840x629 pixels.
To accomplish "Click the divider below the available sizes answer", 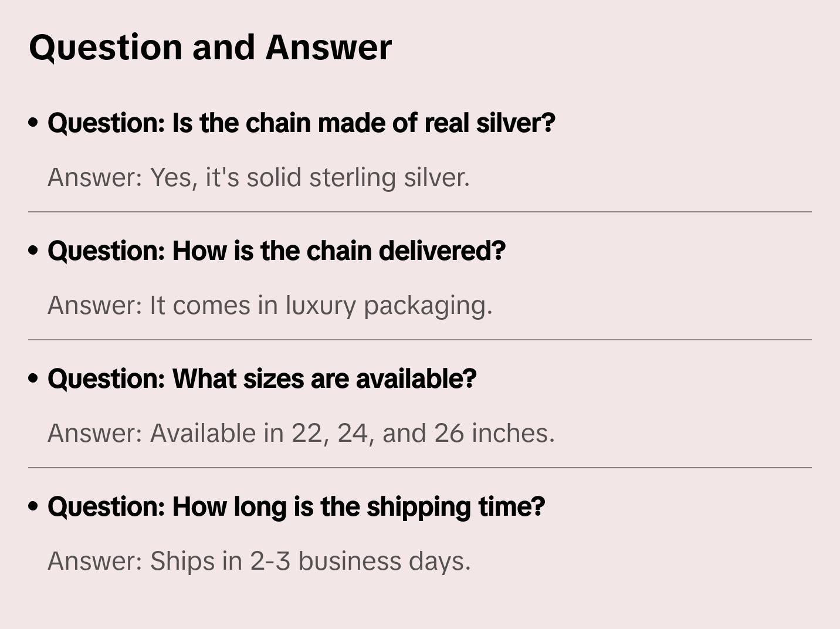I will tap(420, 468).
